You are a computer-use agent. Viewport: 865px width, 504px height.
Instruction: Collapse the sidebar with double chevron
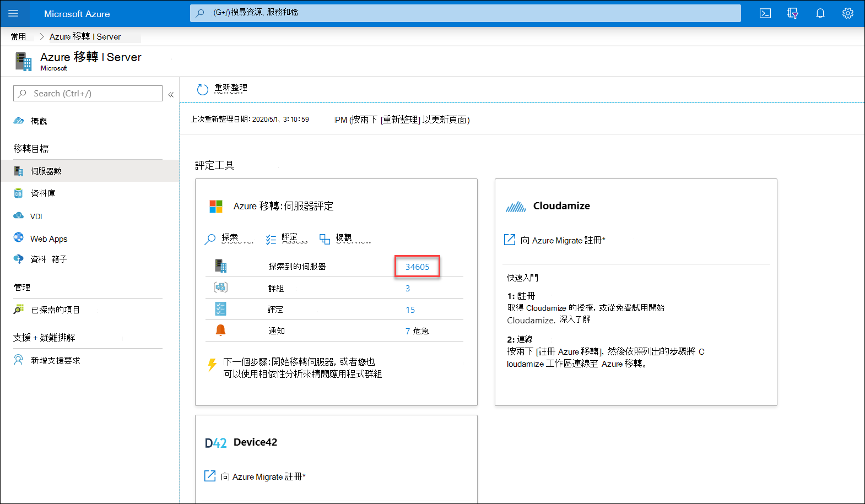pyautogui.click(x=171, y=94)
